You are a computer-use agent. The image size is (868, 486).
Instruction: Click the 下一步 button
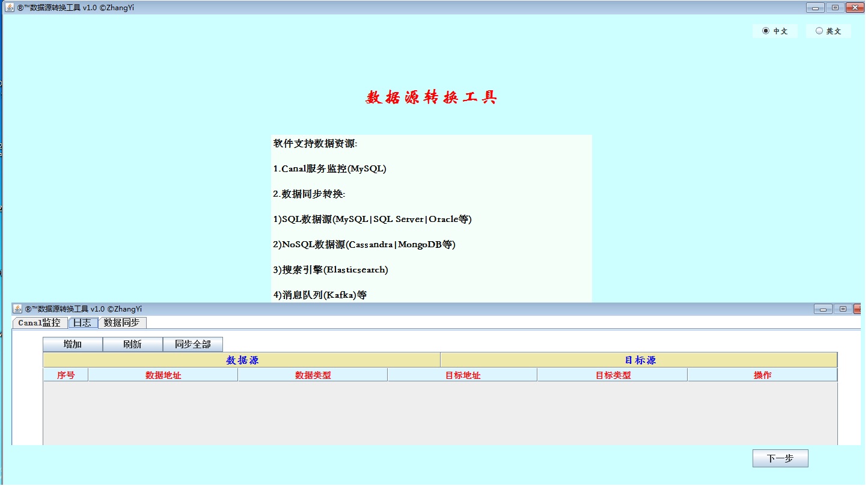coord(780,458)
